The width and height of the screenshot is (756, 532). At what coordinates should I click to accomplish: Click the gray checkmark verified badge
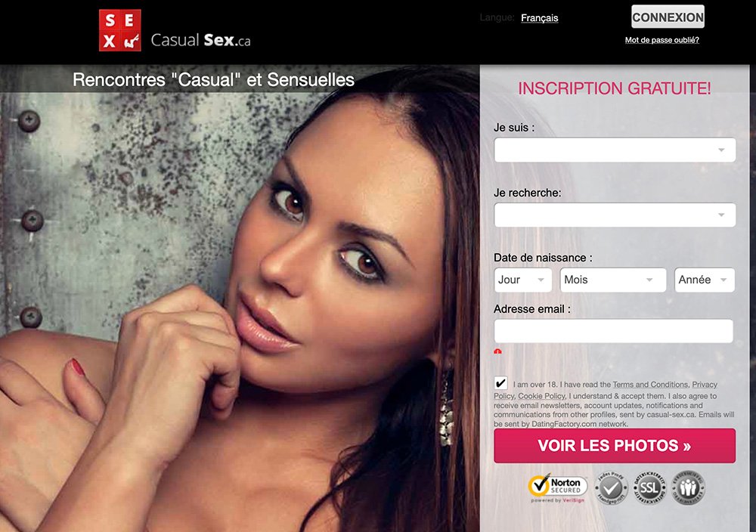[612, 488]
